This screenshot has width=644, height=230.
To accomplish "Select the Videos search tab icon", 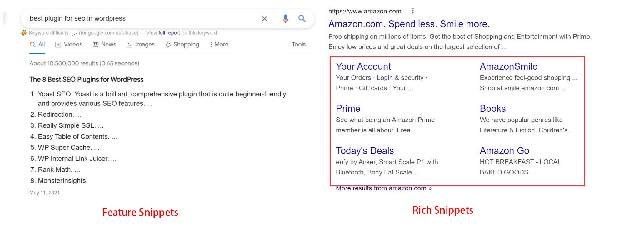I will pyautogui.click(x=58, y=44).
